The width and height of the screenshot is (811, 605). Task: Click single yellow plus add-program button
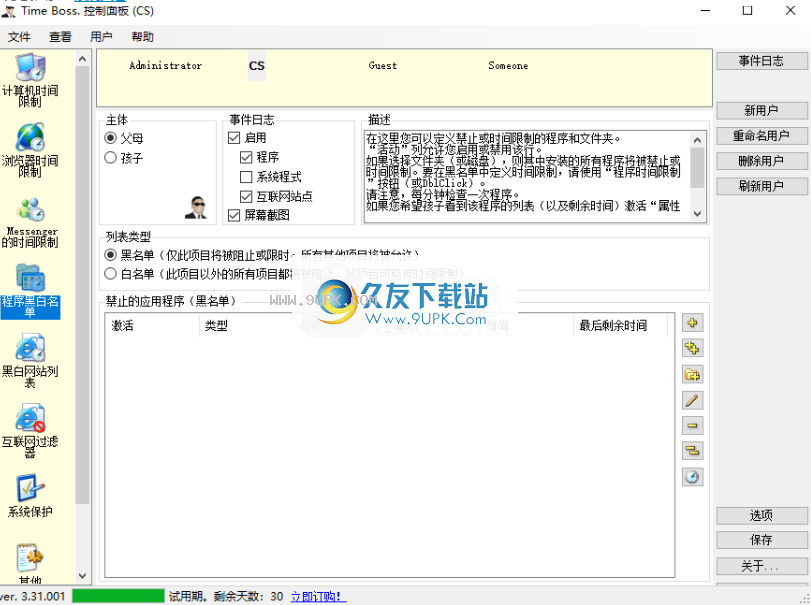tap(692, 323)
